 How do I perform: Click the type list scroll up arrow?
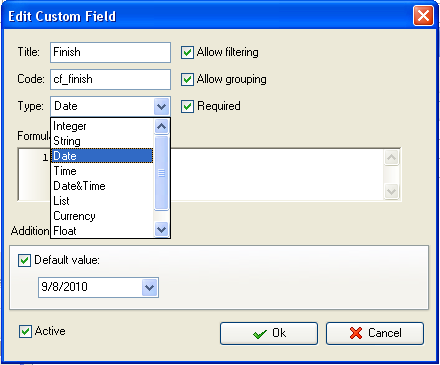tap(161, 126)
